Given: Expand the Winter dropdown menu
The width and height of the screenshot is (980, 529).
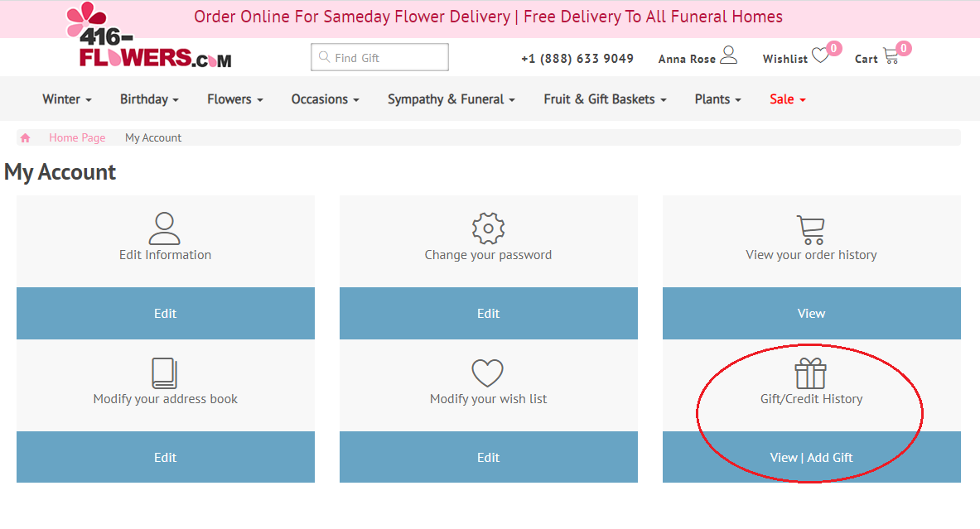Looking at the screenshot, I should (x=67, y=99).
